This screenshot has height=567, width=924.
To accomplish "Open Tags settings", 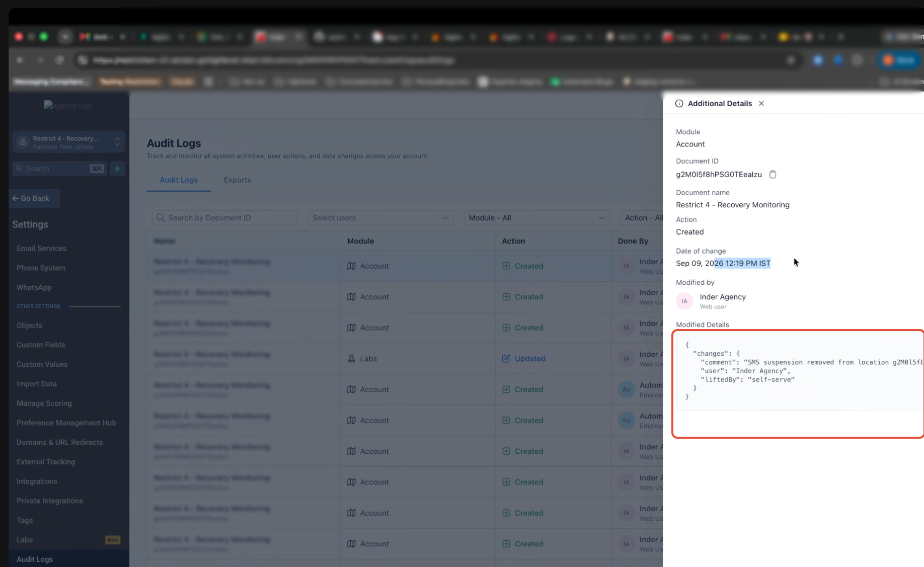I will 25,521.
